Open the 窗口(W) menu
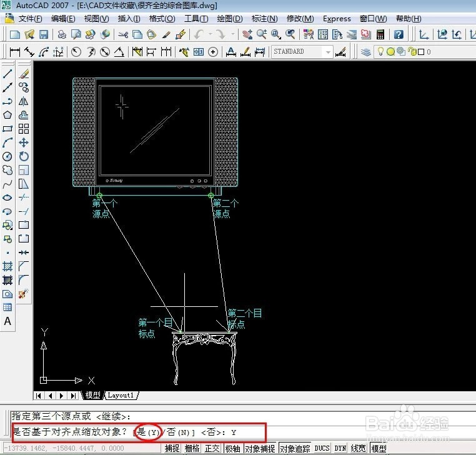Image resolution: width=476 pixels, height=455 pixels. pyautogui.click(x=373, y=19)
